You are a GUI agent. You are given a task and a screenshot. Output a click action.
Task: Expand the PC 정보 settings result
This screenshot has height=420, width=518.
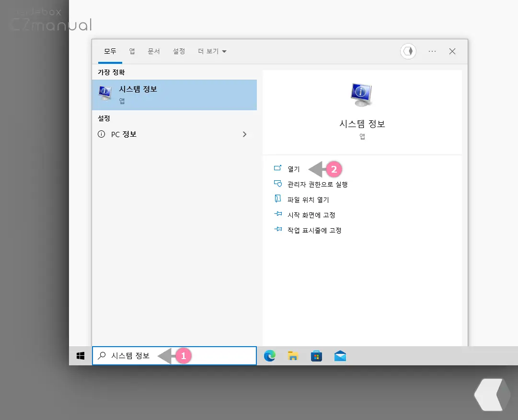click(244, 134)
